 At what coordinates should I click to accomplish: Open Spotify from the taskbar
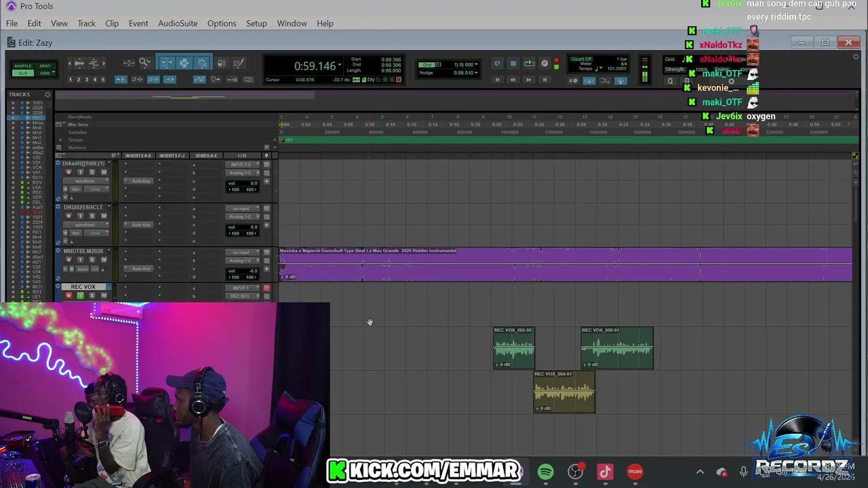pos(545,472)
